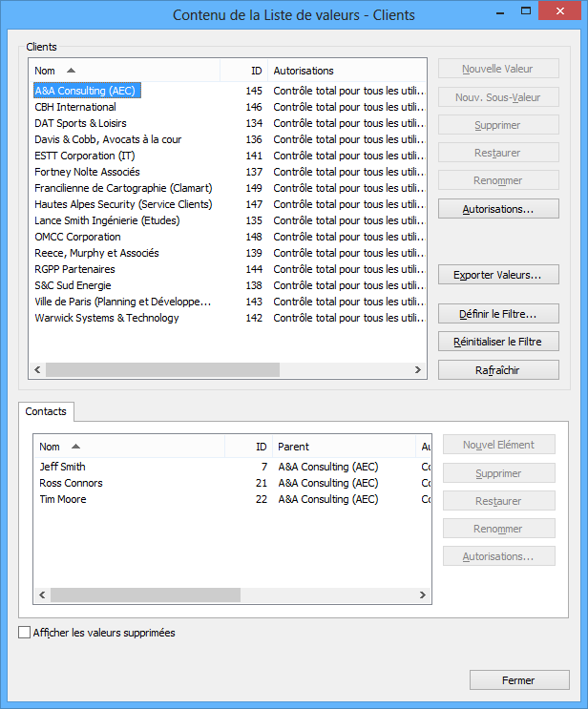Close dialog with Fermer button
Image resolution: width=588 pixels, height=709 pixels.
pyautogui.click(x=518, y=680)
